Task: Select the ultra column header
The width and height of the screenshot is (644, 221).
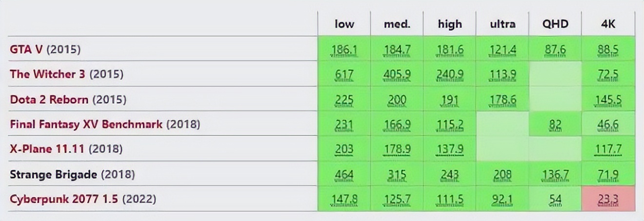Action: click(x=503, y=24)
